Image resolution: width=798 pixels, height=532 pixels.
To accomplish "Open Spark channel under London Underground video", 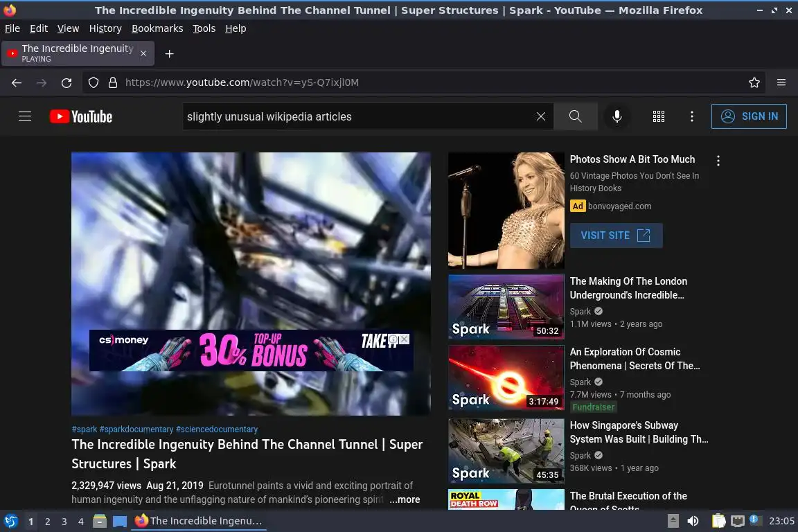I will coord(580,312).
